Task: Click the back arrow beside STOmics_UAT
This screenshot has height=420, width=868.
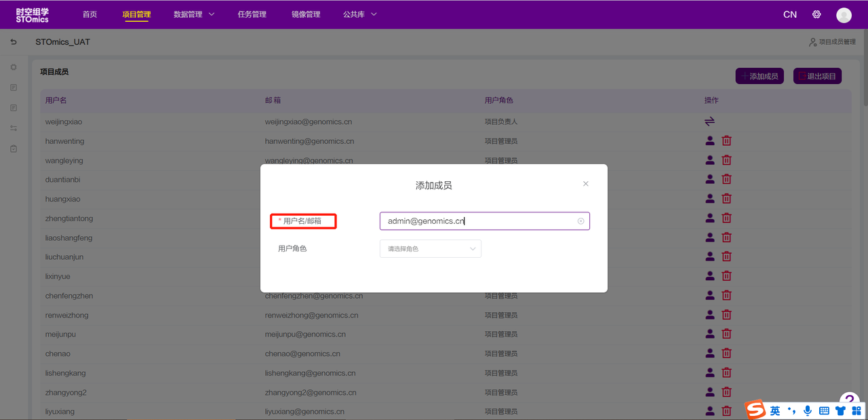Action: (14, 42)
